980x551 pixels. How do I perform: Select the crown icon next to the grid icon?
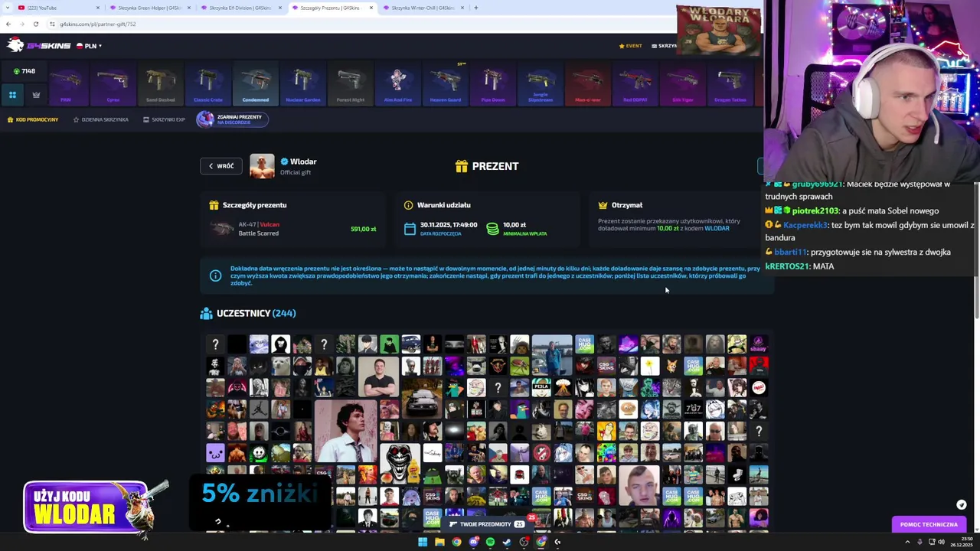(x=36, y=95)
